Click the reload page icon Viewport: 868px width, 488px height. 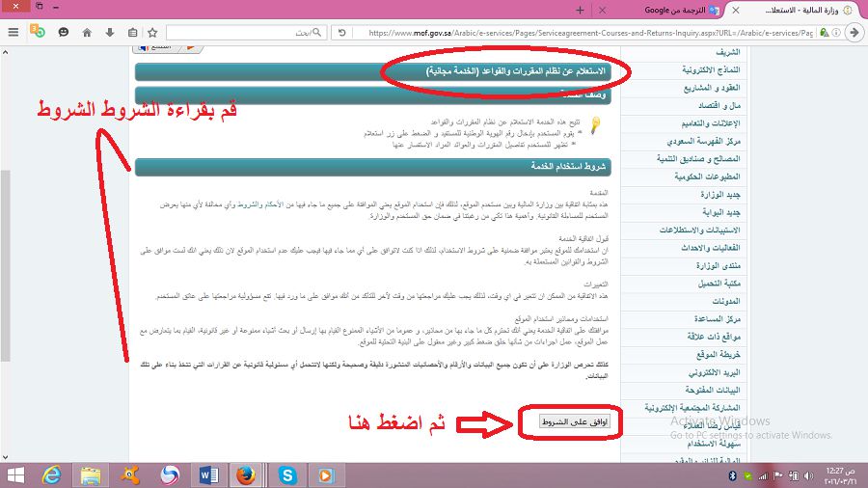coord(342,32)
